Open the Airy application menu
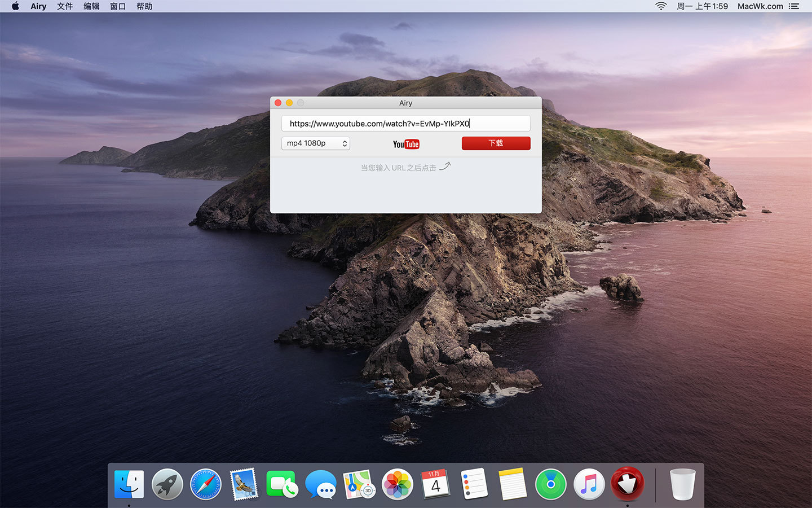Viewport: 812px width, 508px height. click(x=38, y=6)
